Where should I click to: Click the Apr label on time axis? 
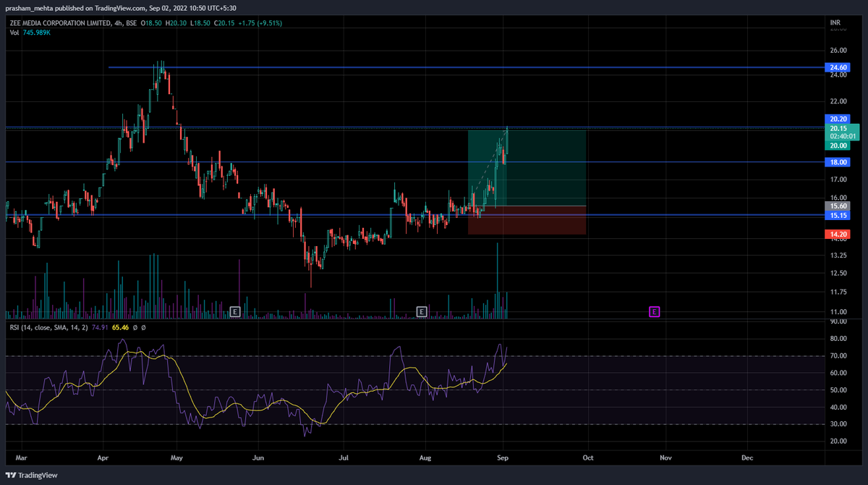[x=103, y=457]
